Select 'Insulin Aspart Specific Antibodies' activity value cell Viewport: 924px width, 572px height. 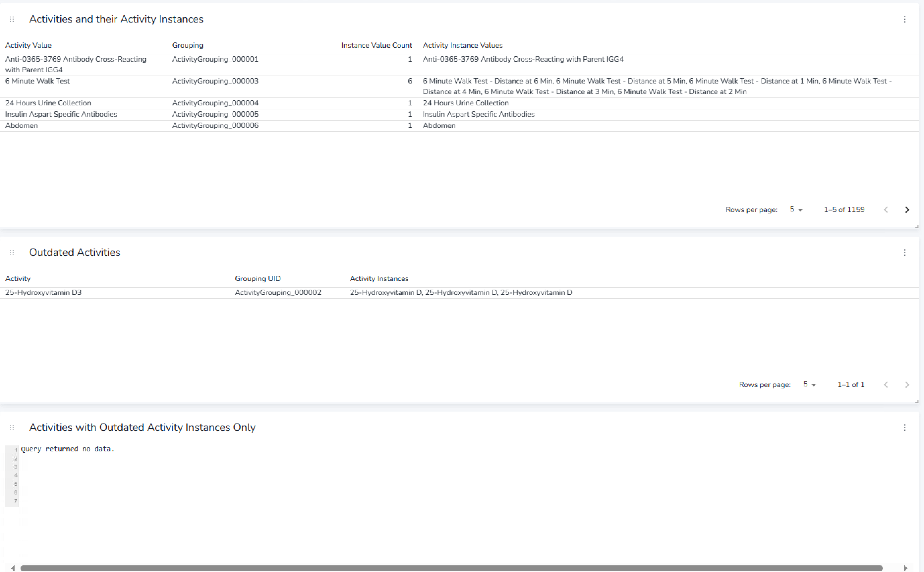pos(61,114)
